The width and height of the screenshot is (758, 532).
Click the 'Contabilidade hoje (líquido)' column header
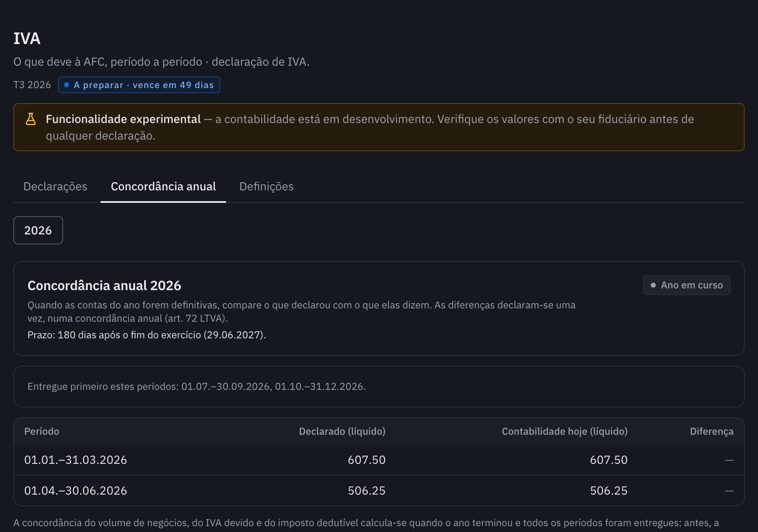565,431
